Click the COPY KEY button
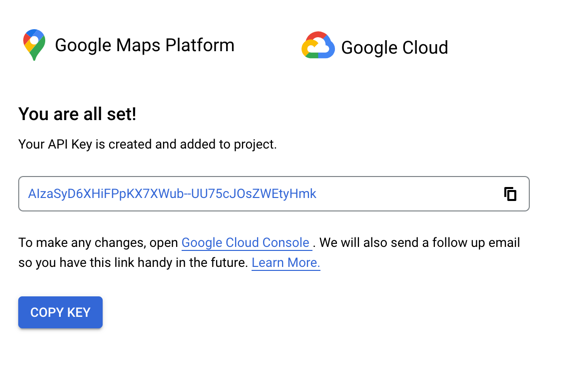The image size is (585, 381). point(60,312)
